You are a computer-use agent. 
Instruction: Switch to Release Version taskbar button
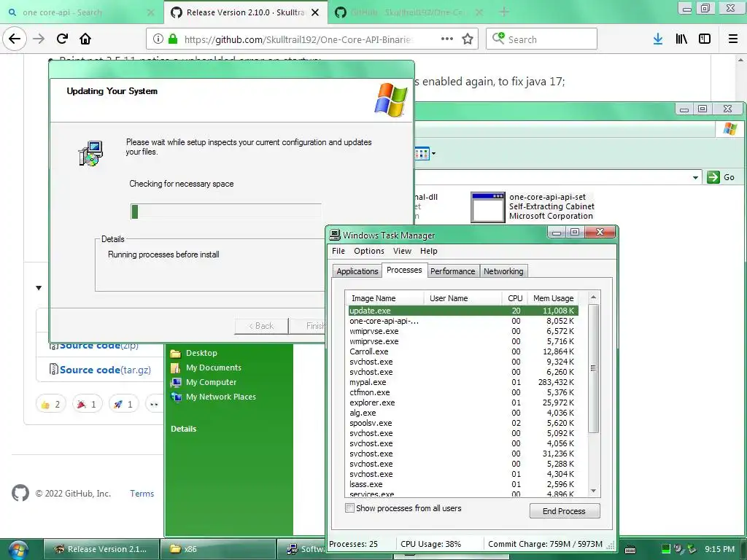pyautogui.click(x=101, y=549)
